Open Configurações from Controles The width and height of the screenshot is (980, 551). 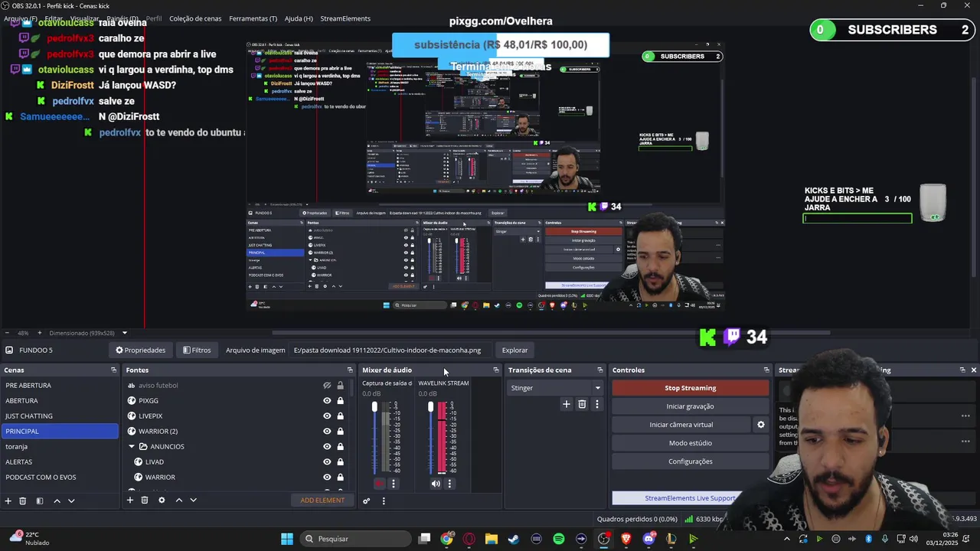691,461
